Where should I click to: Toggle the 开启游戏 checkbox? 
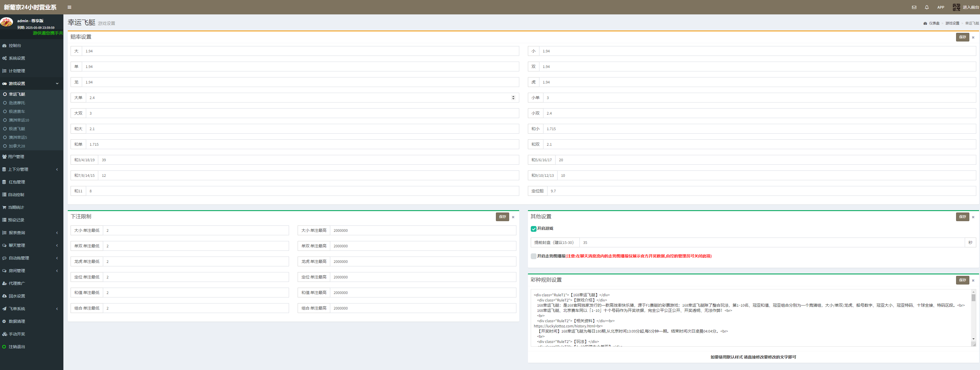(533, 229)
